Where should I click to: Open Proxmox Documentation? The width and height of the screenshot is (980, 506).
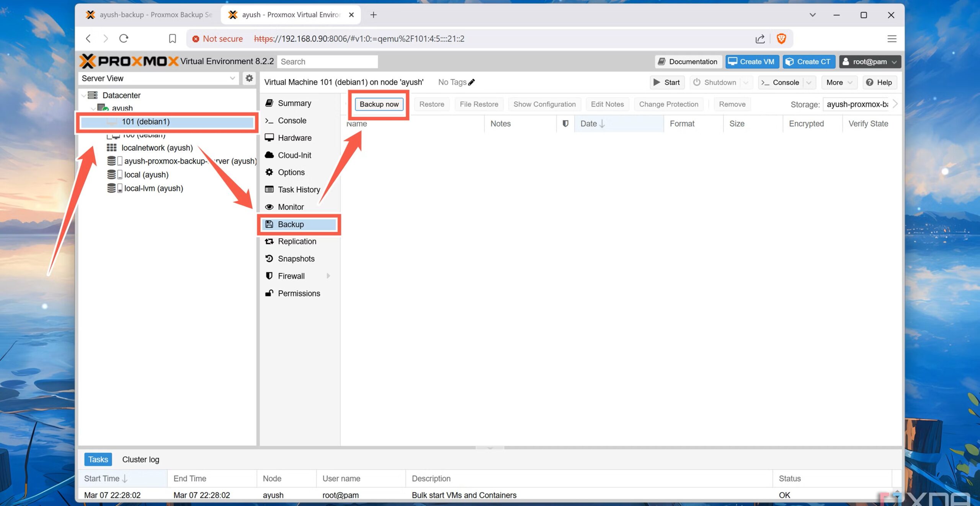coord(688,62)
